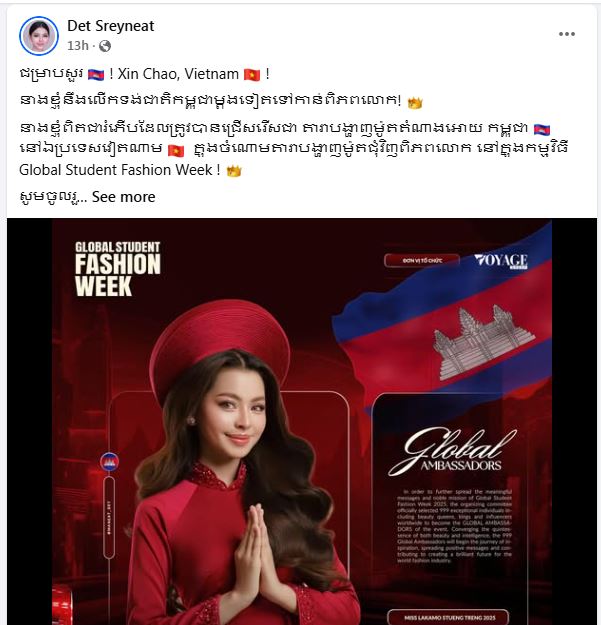Open the post options three-dot menu
601x625 pixels.
coord(566,34)
